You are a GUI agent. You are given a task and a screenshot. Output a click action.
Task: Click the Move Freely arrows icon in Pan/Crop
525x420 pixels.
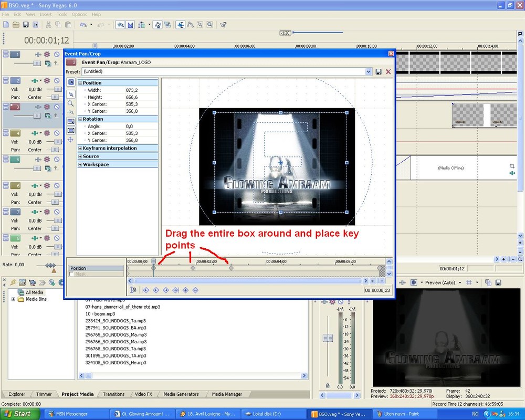tap(71, 139)
